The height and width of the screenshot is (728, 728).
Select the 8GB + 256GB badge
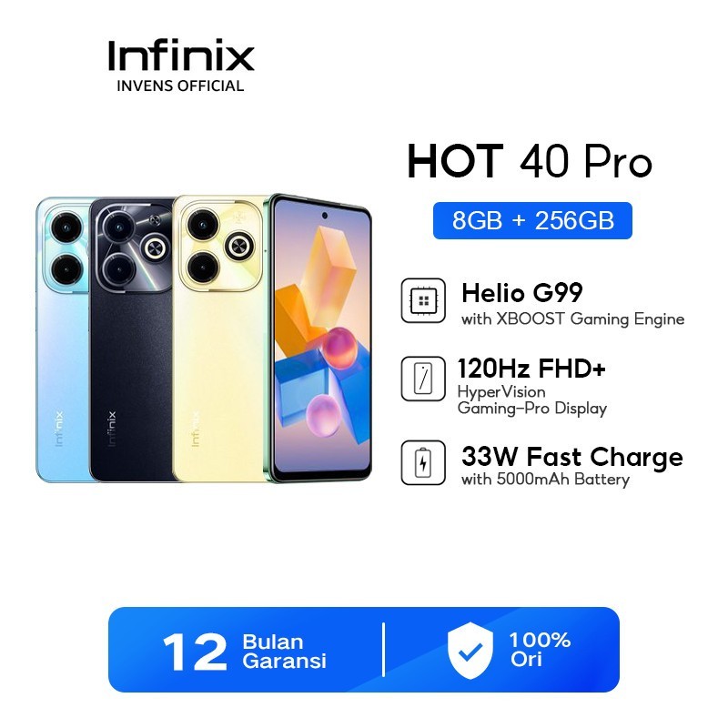click(x=532, y=220)
